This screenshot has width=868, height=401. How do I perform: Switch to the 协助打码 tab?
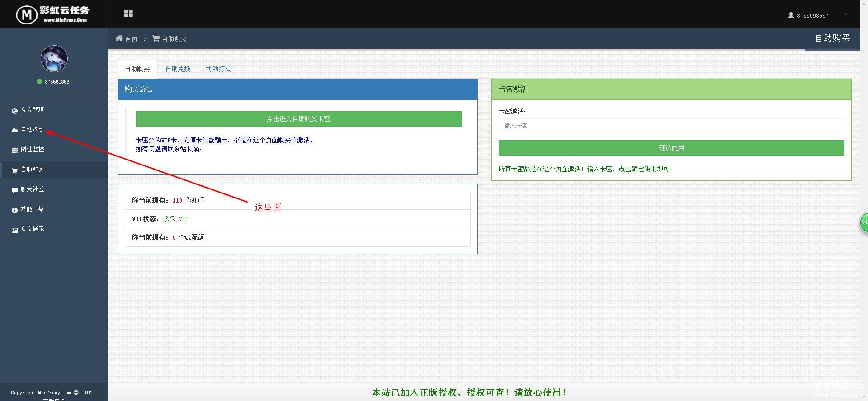point(218,69)
